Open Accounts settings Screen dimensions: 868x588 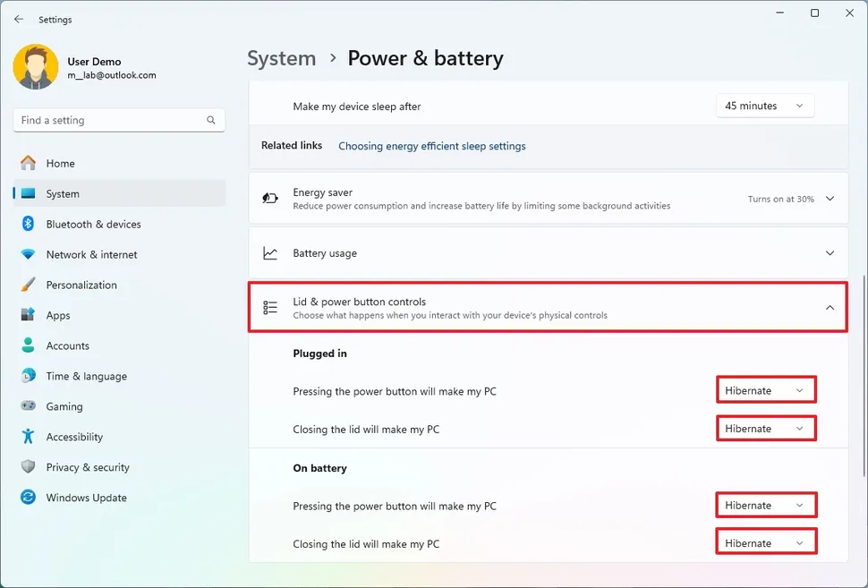click(x=71, y=345)
